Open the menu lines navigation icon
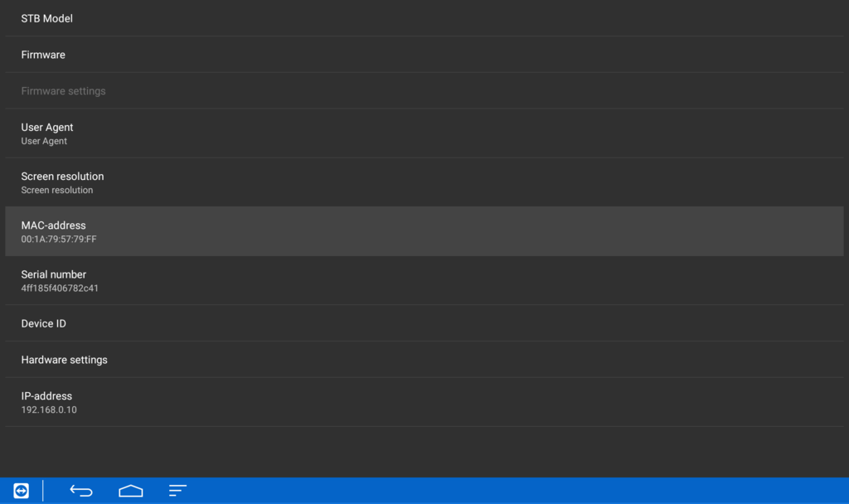Screen dimensions: 849x504 coord(177,491)
